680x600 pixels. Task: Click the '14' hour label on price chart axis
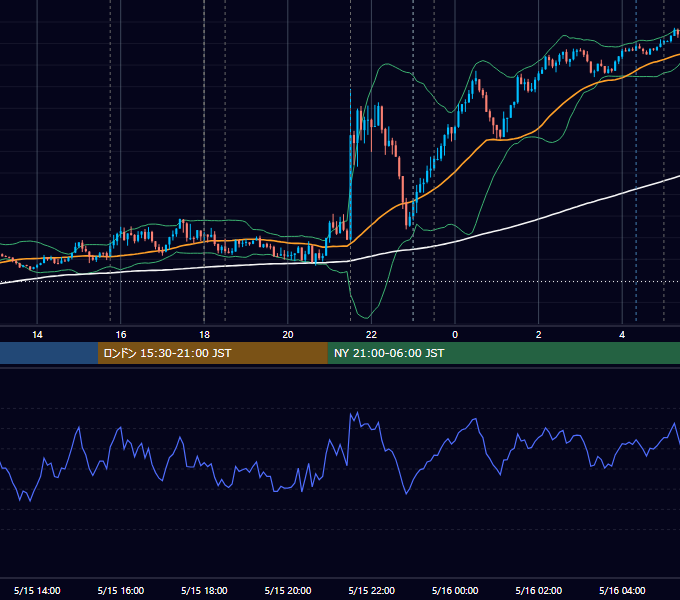(37, 335)
